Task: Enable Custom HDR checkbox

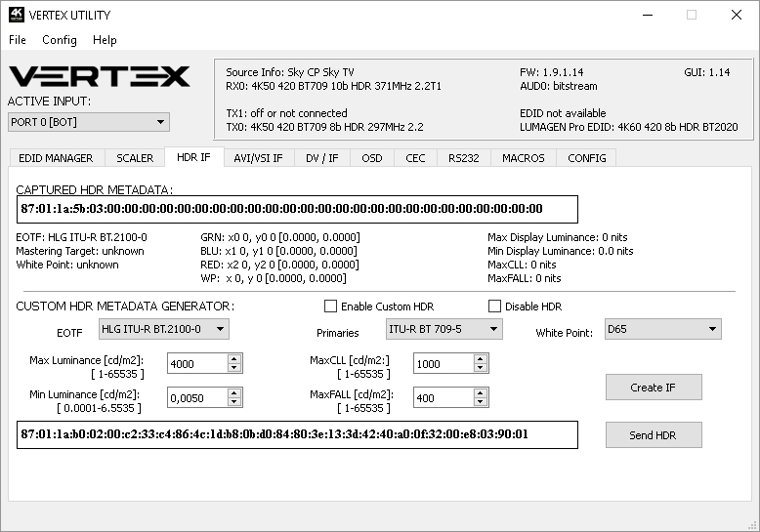Action: (x=330, y=307)
